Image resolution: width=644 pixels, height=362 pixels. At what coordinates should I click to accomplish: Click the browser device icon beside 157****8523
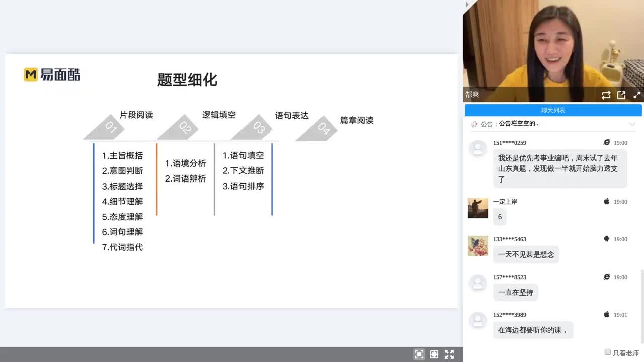click(606, 277)
